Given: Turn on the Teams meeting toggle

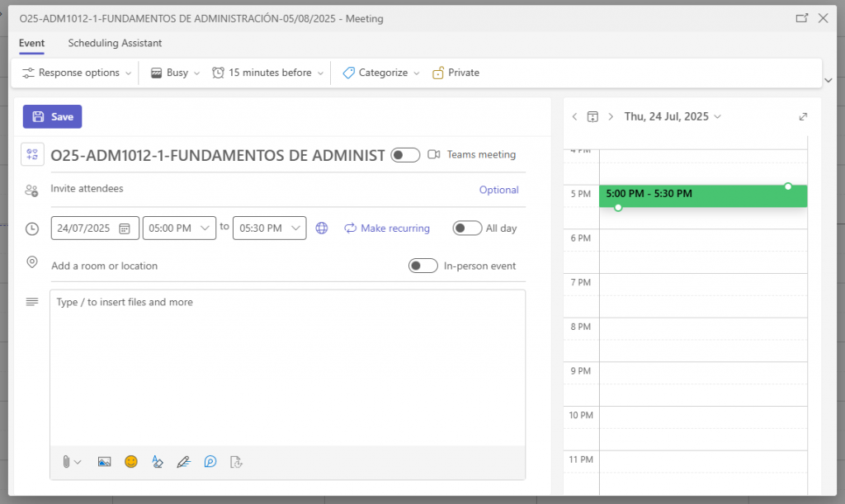Looking at the screenshot, I should [x=405, y=155].
